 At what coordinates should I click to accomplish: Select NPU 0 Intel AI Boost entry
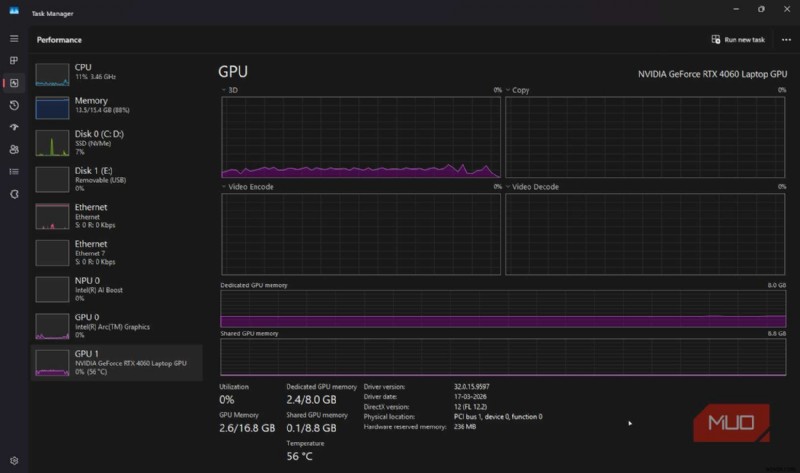tap(116, 289)
